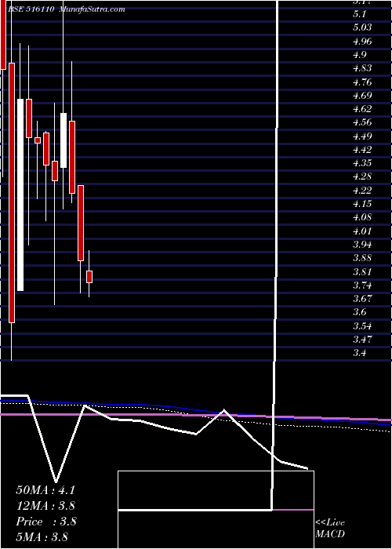
Task: Click the 4.42 price axis label
Action: click(x=362, y=150)
